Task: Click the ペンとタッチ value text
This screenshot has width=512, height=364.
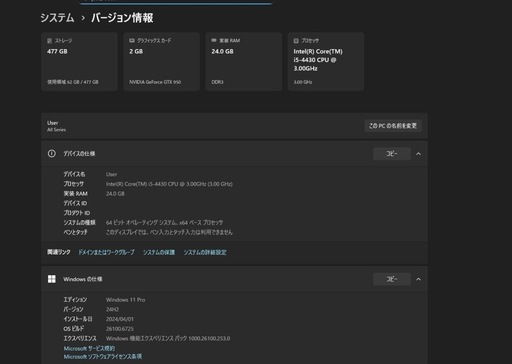Action: point(169,232)
